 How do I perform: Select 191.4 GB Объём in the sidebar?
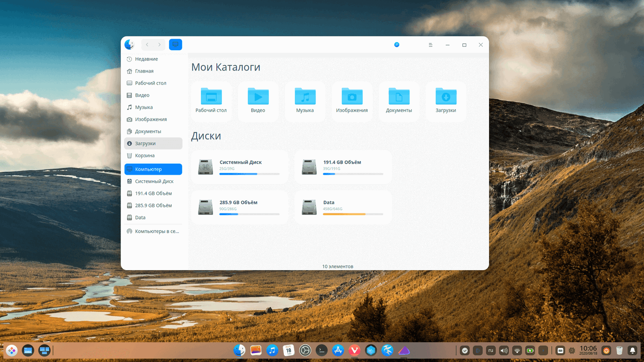(x=153, y=194)
